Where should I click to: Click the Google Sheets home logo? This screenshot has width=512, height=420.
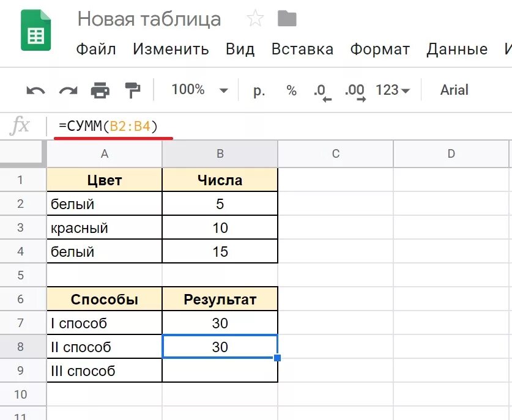coord(36,31)
